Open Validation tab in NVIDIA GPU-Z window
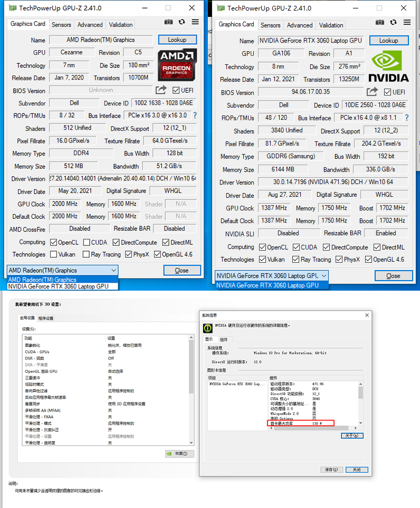 331,25
